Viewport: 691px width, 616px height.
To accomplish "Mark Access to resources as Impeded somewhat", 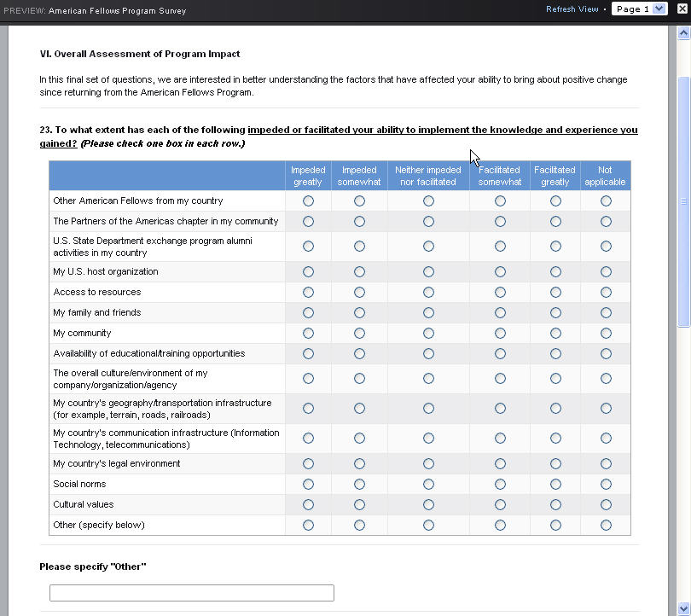I will (359, 293).
